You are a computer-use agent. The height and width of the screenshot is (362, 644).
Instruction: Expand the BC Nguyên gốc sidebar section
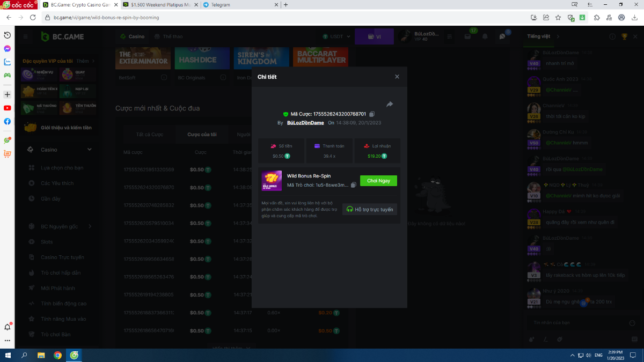pyautogui.click(x=90, y=226)
